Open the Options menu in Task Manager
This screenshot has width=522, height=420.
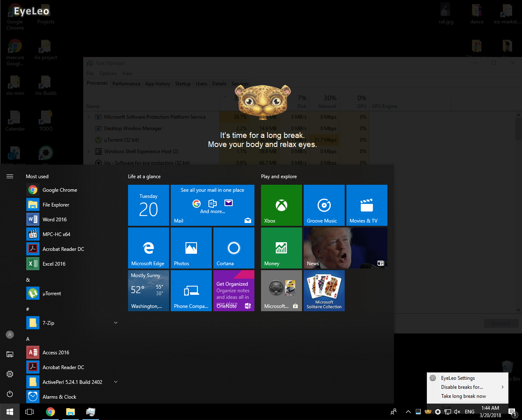click(108, 73)
